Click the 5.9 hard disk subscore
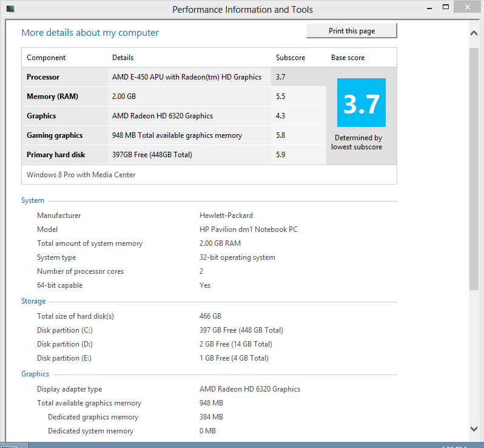Screen dimensions: 484x448 click(281, 155)
